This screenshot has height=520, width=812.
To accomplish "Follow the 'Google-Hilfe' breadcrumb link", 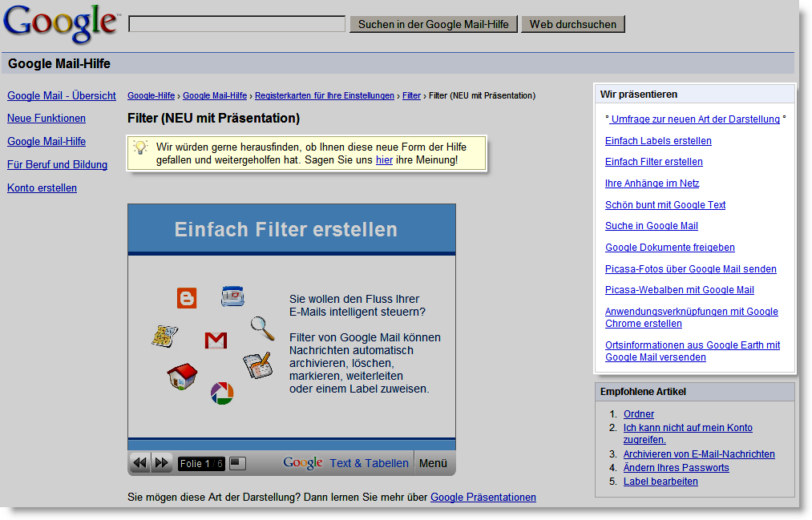I will [151, 95].
